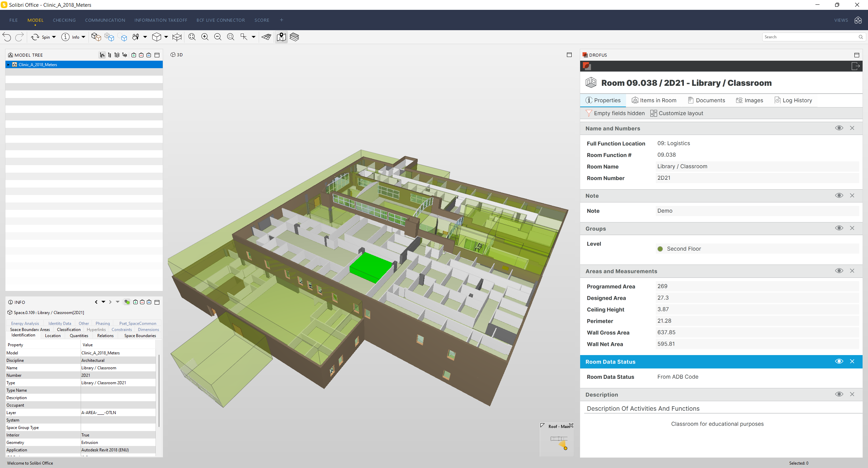
Task: Click the Layers panel toggle icon
Action: [295, 36]
